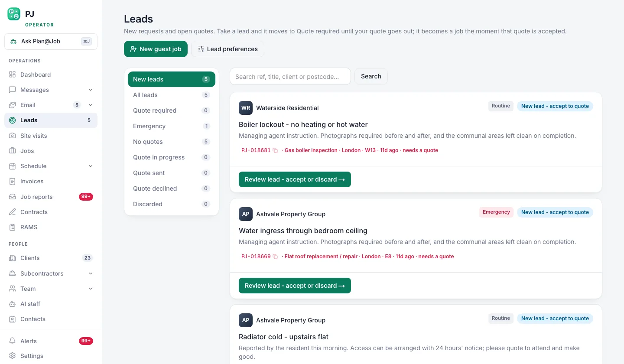Image resolution: width=624 pixels, height=364 pixels.
Task: Open Contacts in the sidebar
Action: 51,319
